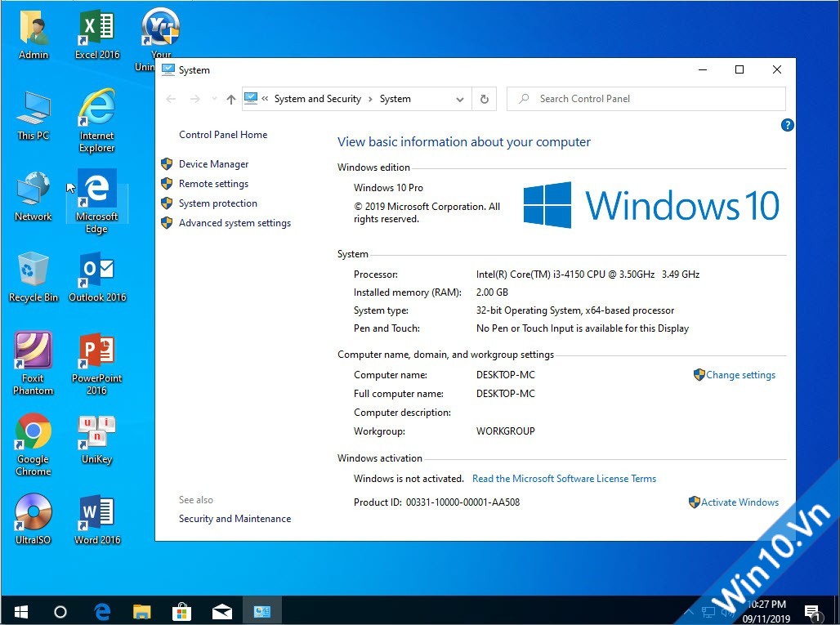Image resolution: width=840 pixels, height=625 pixels.
Task: Launch PowerPoint 2016 desktop shortcut
Action: pyautogui.click(x=97, y=364)
